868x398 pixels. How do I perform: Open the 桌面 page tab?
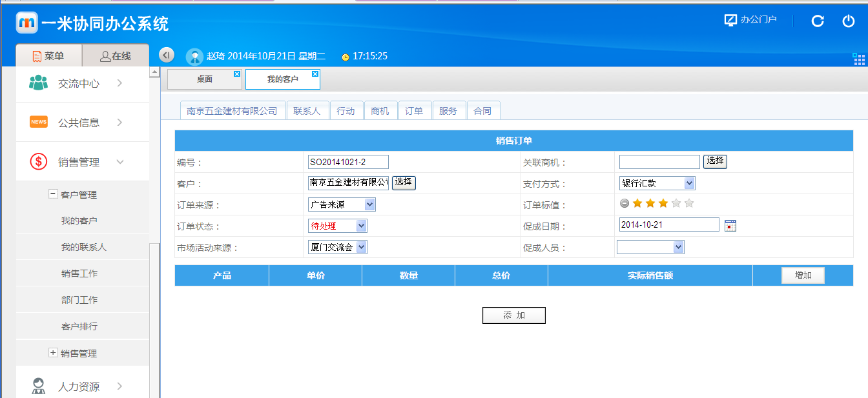click(205, 79)
